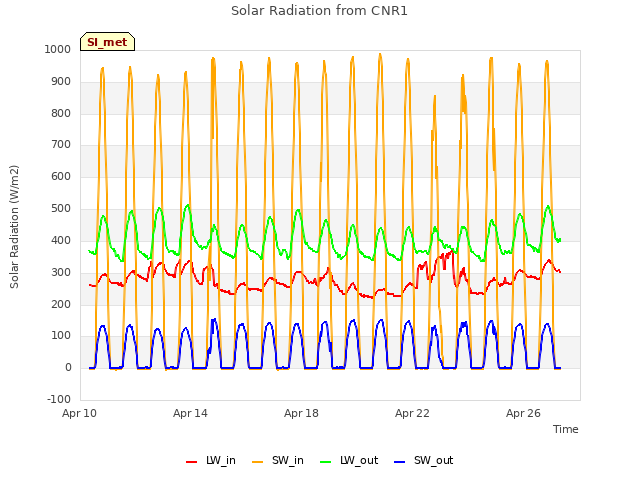Click the 800 y-axis tick label
This screenshot has width=640, height=480.
61,113
